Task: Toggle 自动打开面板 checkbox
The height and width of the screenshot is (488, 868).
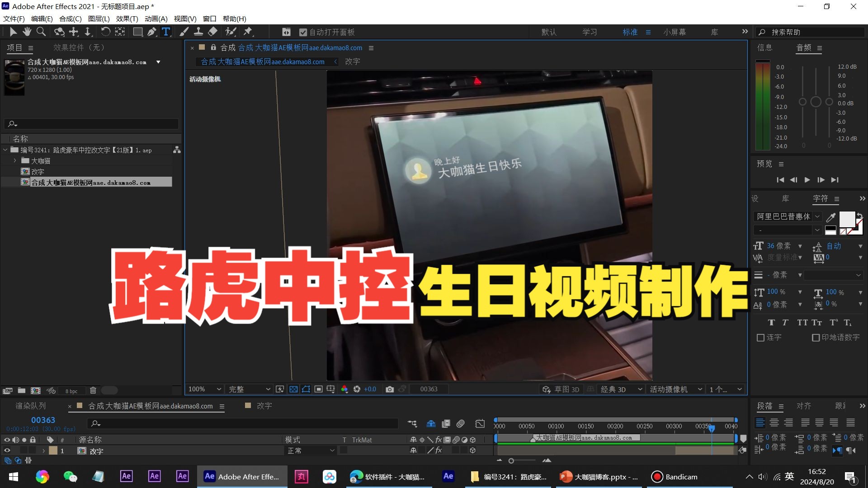Action: click(303, 32)
